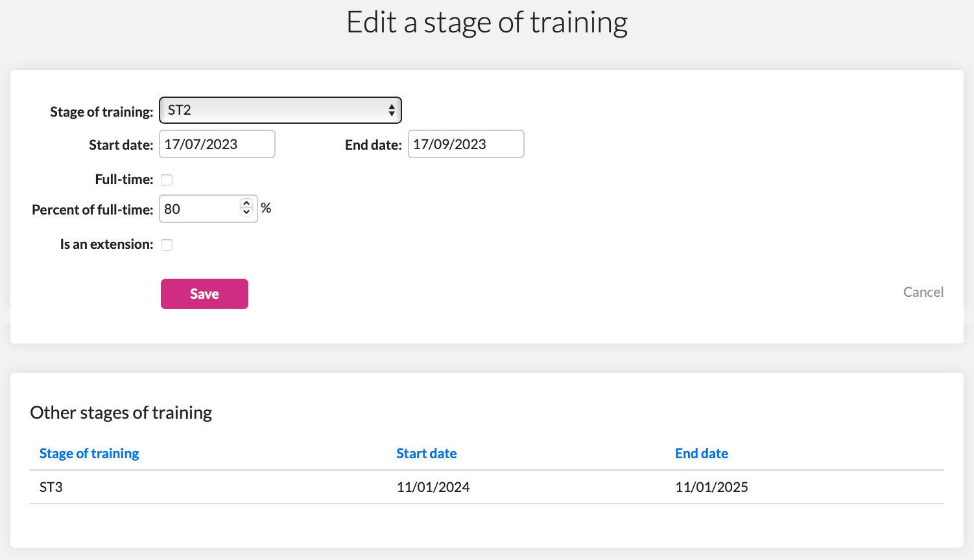Image resolution: width=974 pixels, height=560 pixels.
Task: Select the 11/01/2025 end date cell
Action: coord(711,487)
